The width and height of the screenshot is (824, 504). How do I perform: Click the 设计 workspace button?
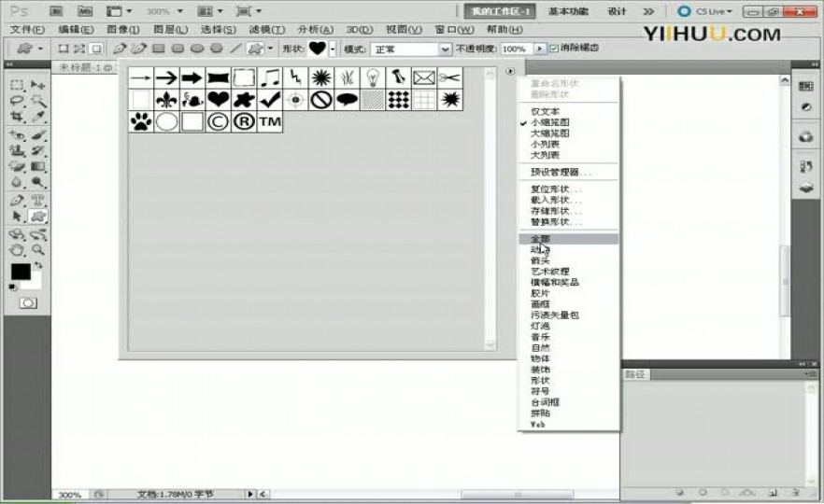(617, 11)
